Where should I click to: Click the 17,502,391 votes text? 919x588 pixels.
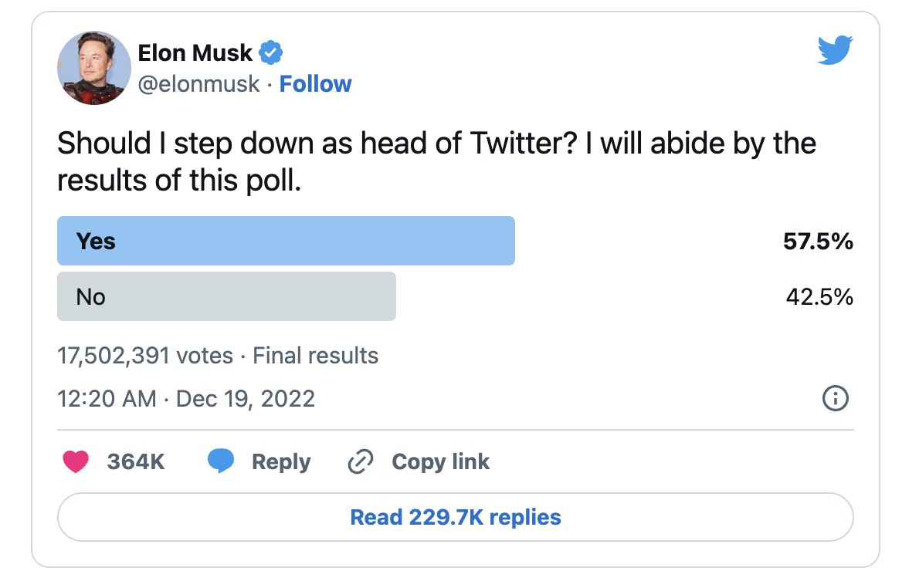(x=145, y=356)
